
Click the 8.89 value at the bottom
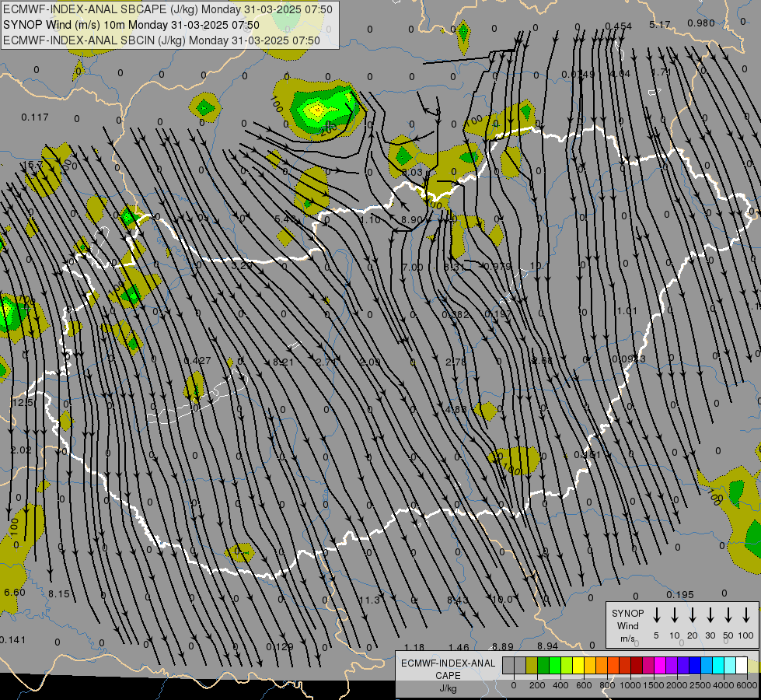[x=503, y=646]
